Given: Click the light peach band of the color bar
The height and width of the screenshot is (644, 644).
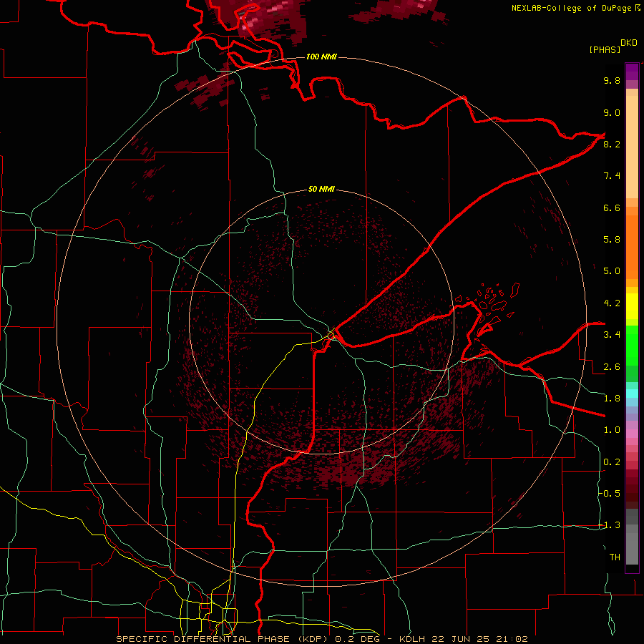Looking at the screenshot, I should 632,147.
